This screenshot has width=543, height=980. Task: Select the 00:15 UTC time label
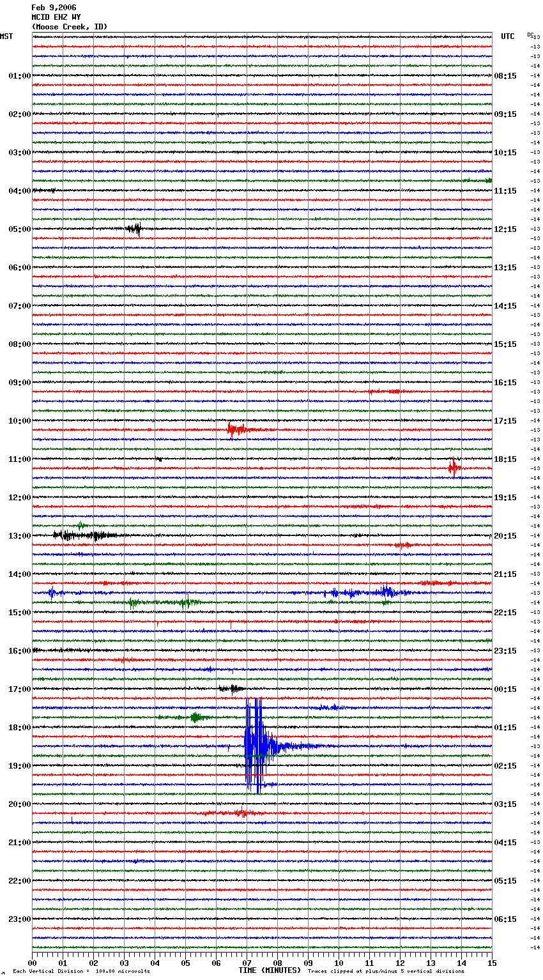(x=505, y=689)
